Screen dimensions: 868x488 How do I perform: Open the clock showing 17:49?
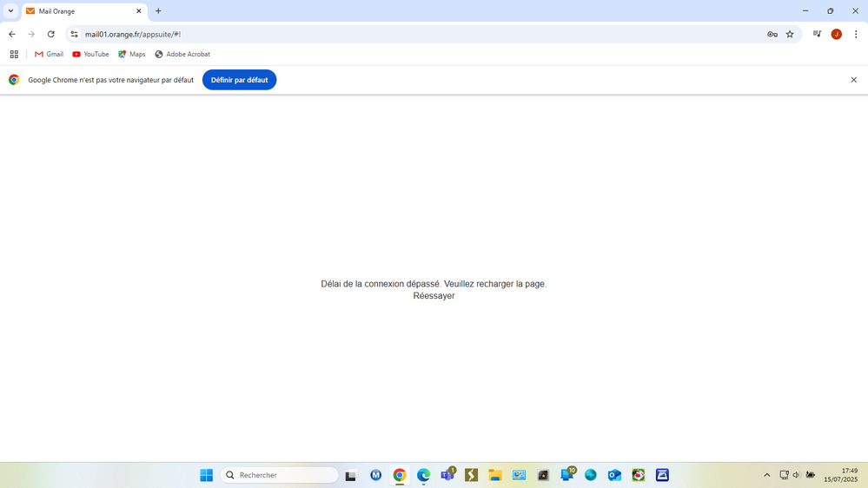[841, 475]
